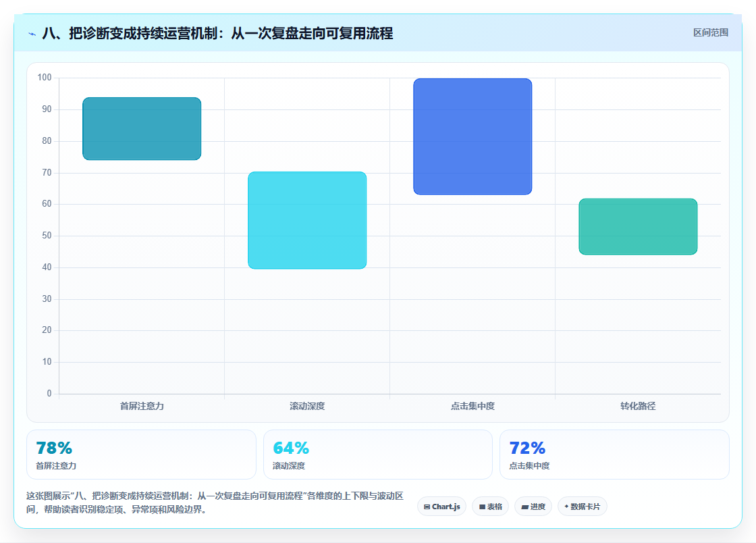Click the 转化路径 green range bar
Image resolution: width=756 pixels, height=543 pixels.
pos(638,226)
